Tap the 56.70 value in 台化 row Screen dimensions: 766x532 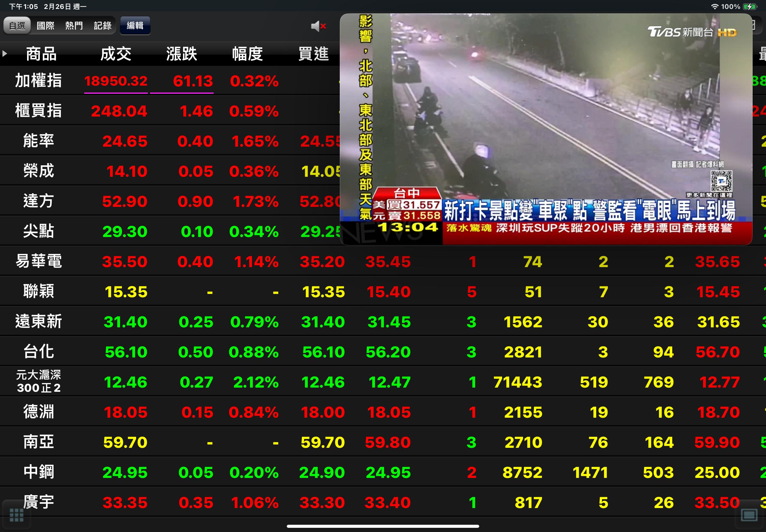718,352
